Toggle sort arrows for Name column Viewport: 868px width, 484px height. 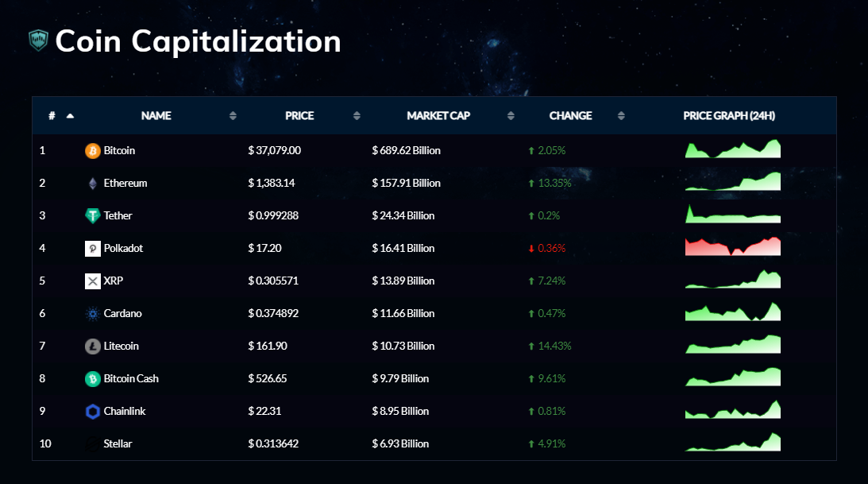click(x=233, y=116)
